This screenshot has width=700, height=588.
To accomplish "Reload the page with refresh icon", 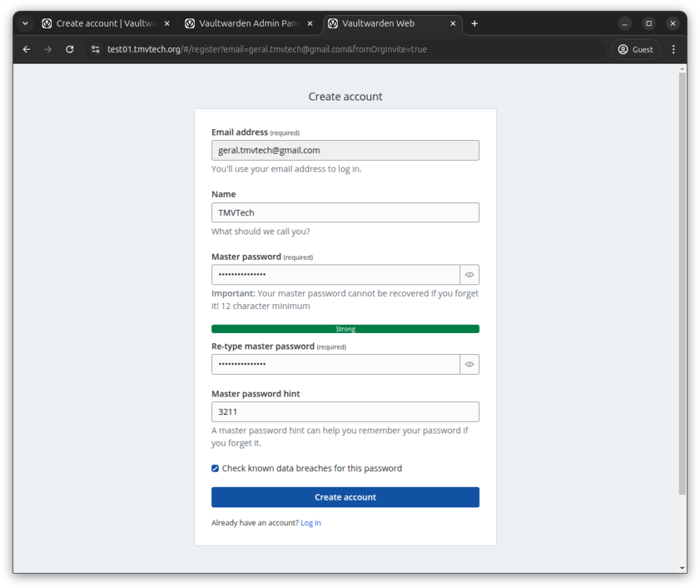I will coord(69,49).
